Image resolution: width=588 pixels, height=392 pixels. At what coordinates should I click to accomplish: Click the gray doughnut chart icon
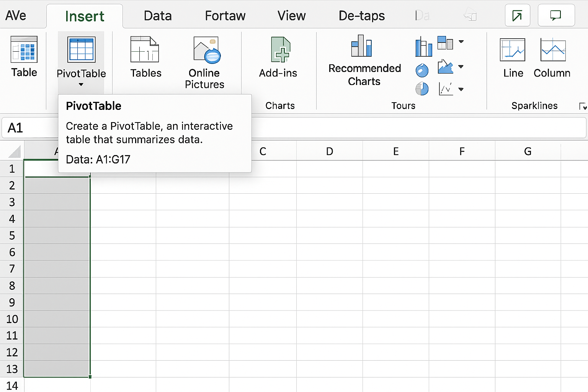(422, 89)
